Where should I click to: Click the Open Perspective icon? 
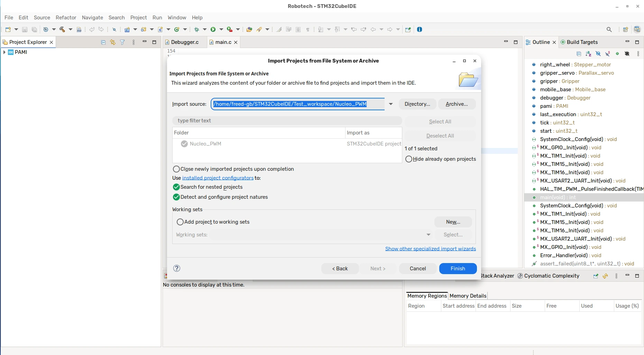coord(625,29)
